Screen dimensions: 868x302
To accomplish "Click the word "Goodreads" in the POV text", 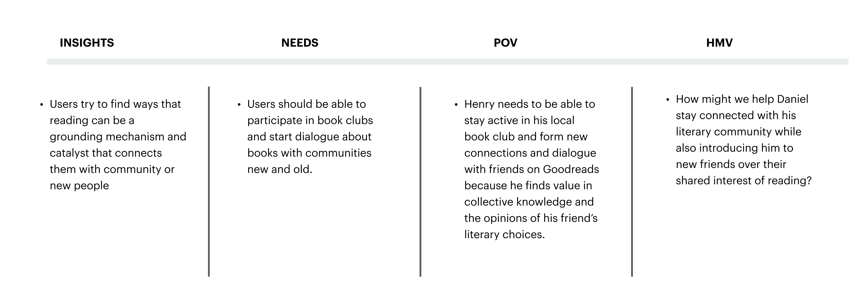I will [571, 169].
